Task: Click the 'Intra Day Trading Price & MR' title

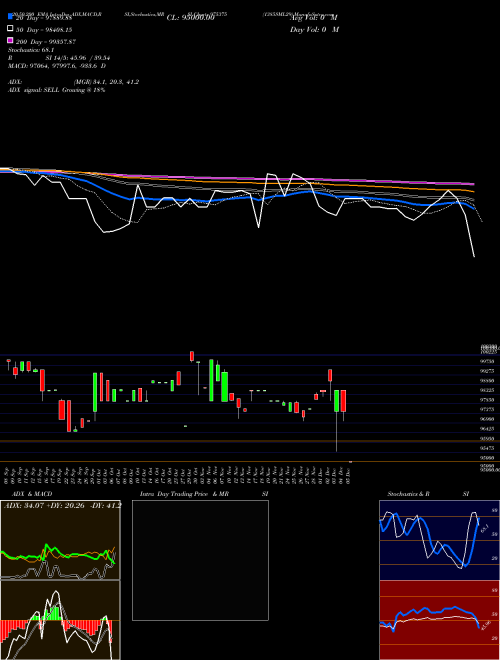Action: (184, 494)
